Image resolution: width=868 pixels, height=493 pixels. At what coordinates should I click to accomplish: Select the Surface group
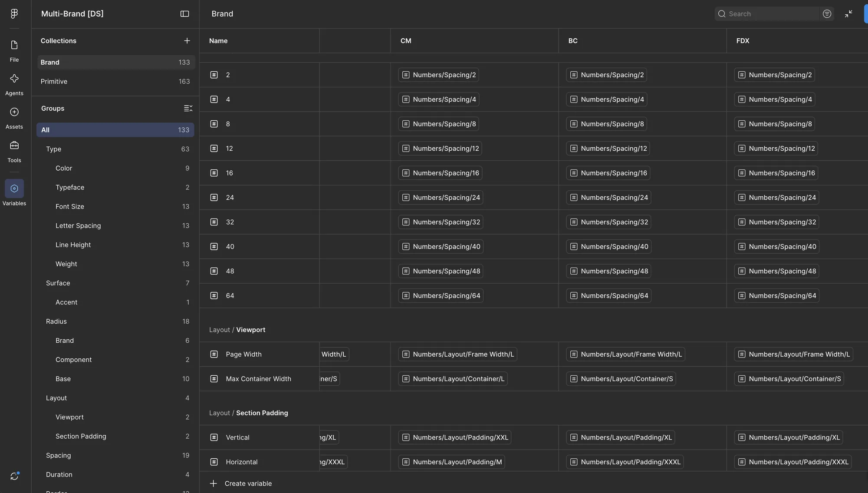tap(115, 283)
